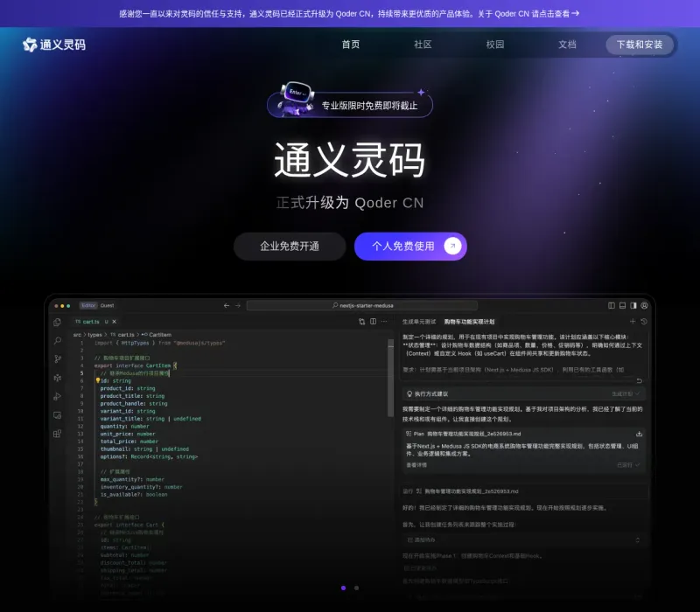Screen dimensions: 700x612
Task: Click the fourth IDE sidebar icon above Run
Action: (x=57, y=378)
